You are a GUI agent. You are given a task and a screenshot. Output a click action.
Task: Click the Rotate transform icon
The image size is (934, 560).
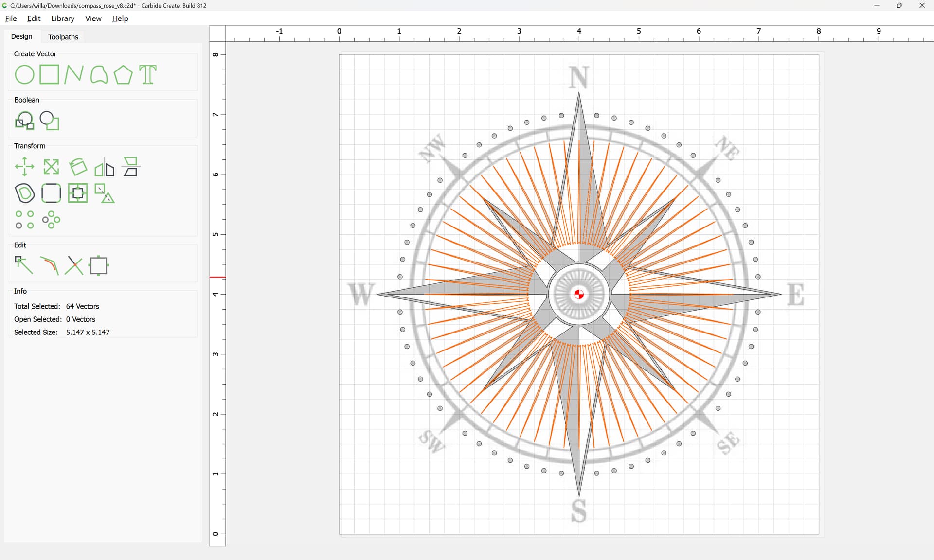78,167
